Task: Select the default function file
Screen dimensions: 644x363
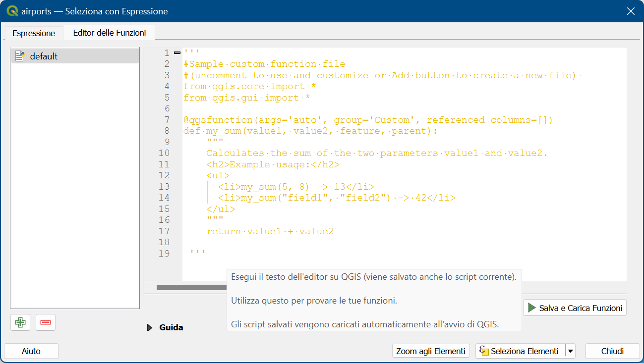Action: point(75,56)
